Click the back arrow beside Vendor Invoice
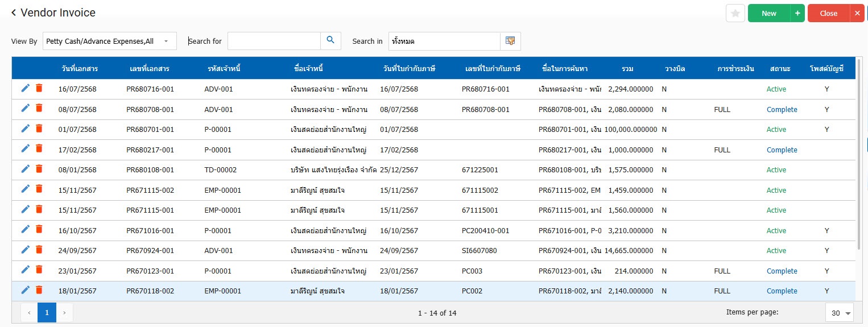 14,13
